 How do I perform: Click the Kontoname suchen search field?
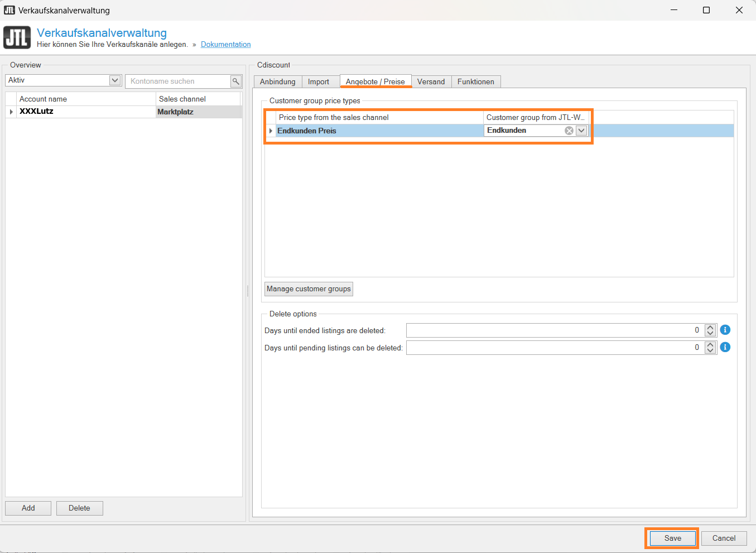pyautogui.click(x=177, y=81)
